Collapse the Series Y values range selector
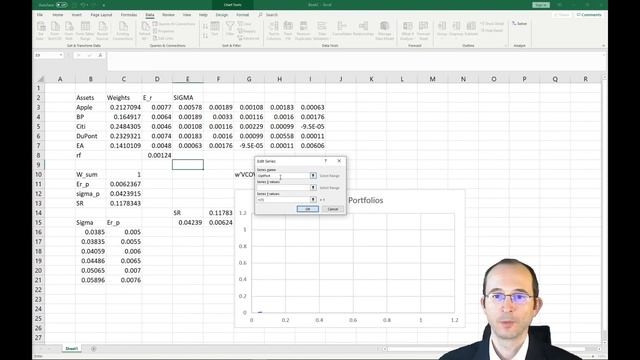 [x=313, y=200]
